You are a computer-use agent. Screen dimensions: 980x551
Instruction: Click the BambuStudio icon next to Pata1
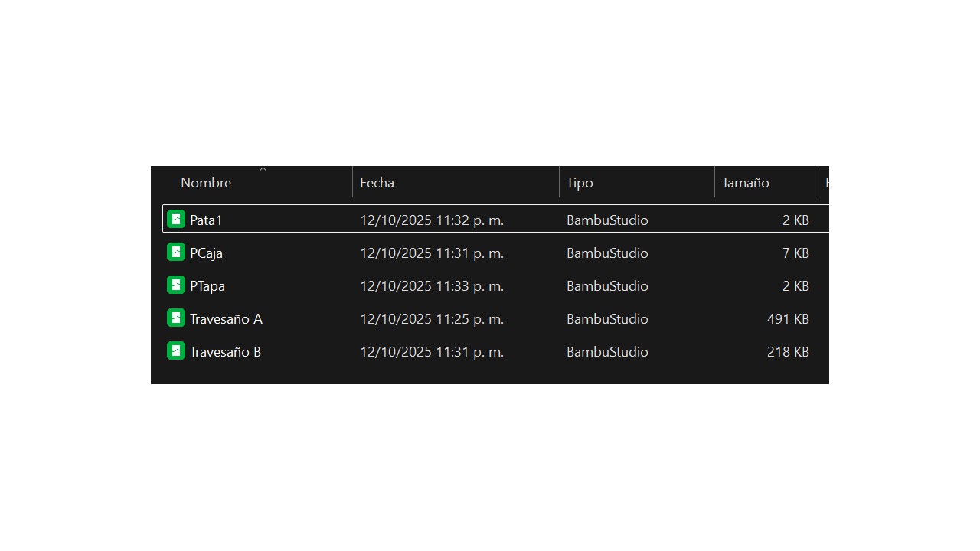click(x=176, y=220)
